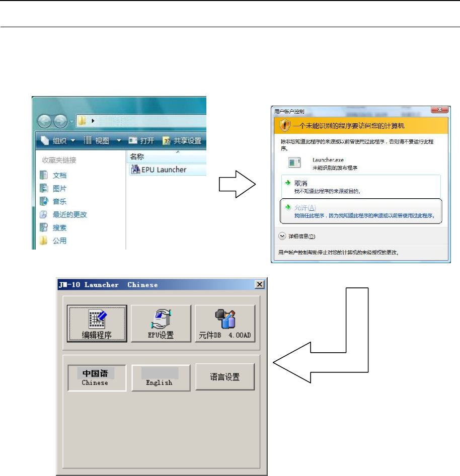Click the explorer Forward navigation button
This screenshot has width=460, height=476.
point(60,121)
